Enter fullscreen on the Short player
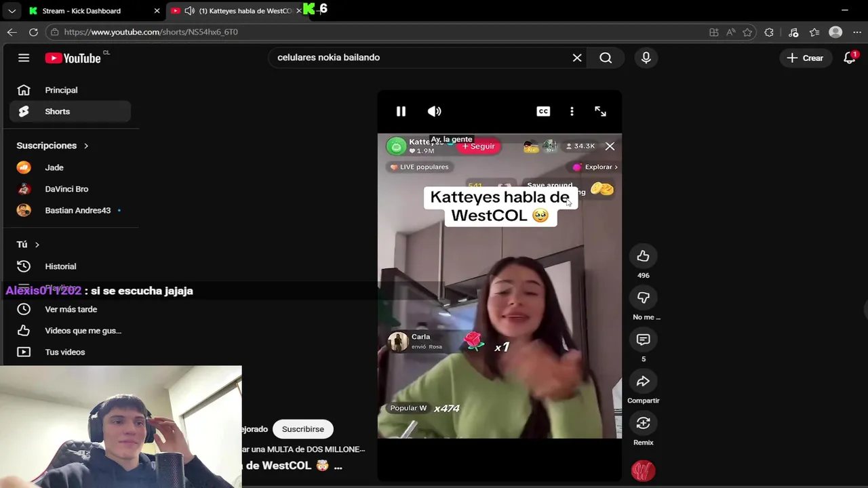Image resolution: width=868 pixels, height=488 pixels. point(600,111)
